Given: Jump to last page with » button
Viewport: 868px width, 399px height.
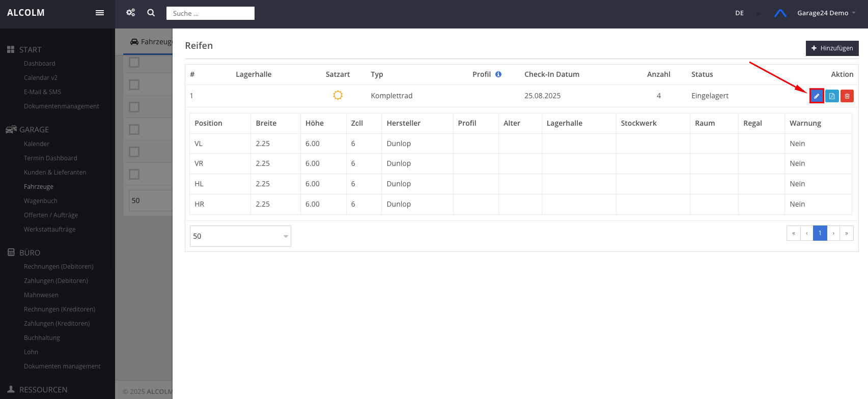Looking at the screenshot, I should [x=846, y=233].
